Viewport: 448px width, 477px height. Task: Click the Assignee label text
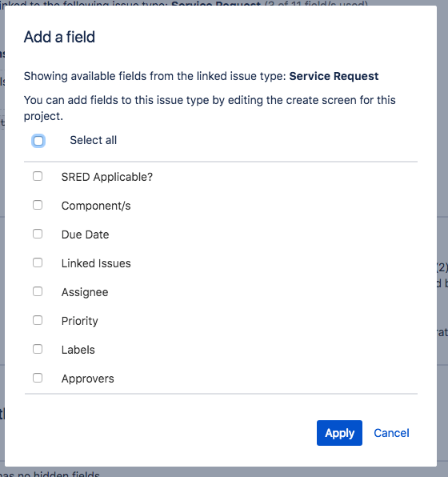point(85,292)
